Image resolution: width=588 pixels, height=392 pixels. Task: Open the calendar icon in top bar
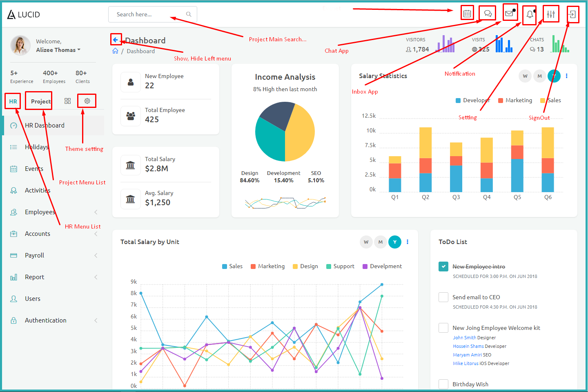tap(467, 13)
